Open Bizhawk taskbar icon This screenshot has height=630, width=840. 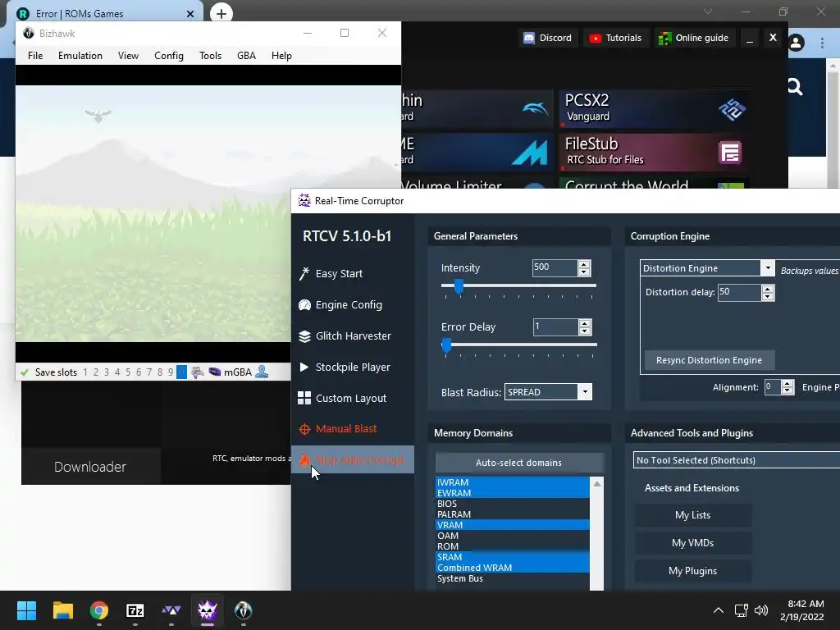pos(243,610)
